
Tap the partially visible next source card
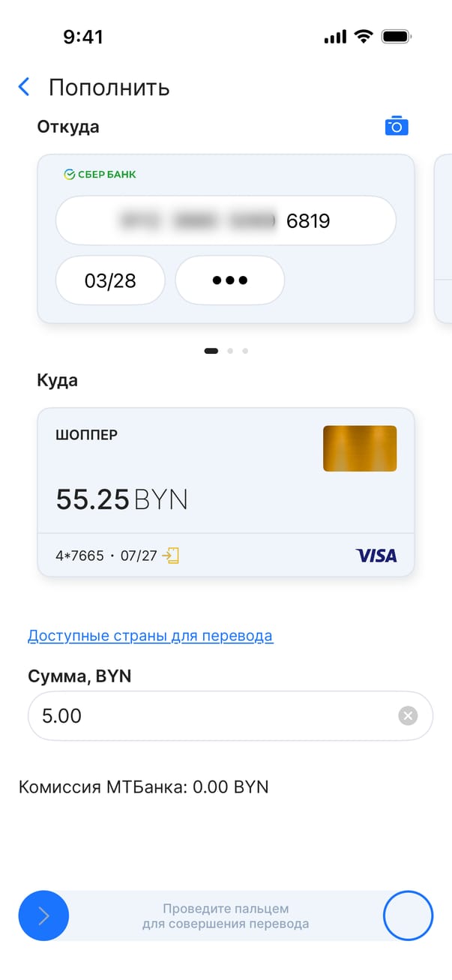click(444, 238)
